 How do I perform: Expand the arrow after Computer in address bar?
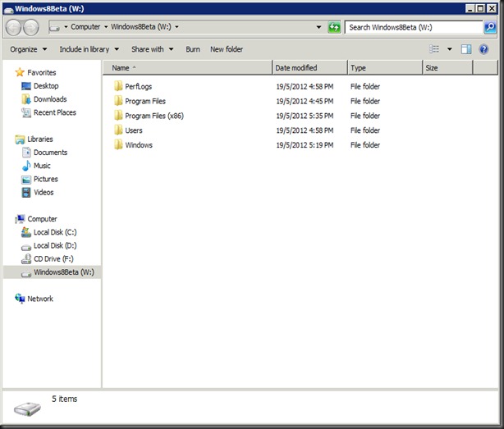tap(106, 27)
